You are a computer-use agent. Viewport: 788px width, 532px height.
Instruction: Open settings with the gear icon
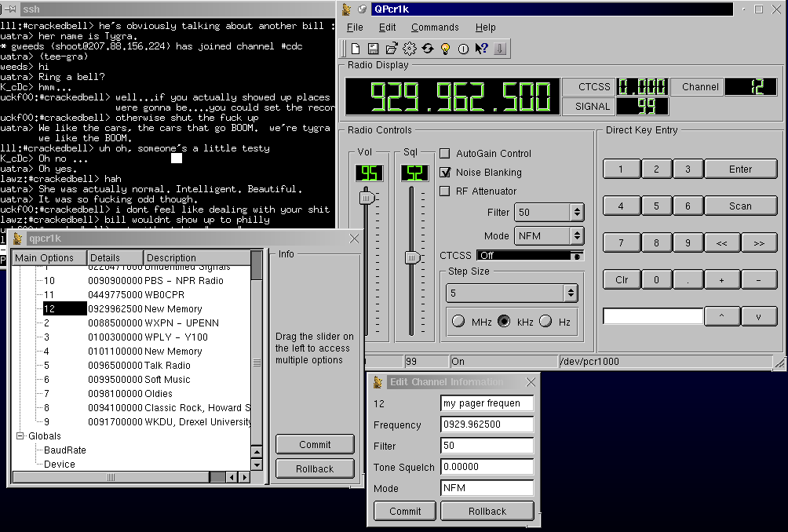(410, 49)
